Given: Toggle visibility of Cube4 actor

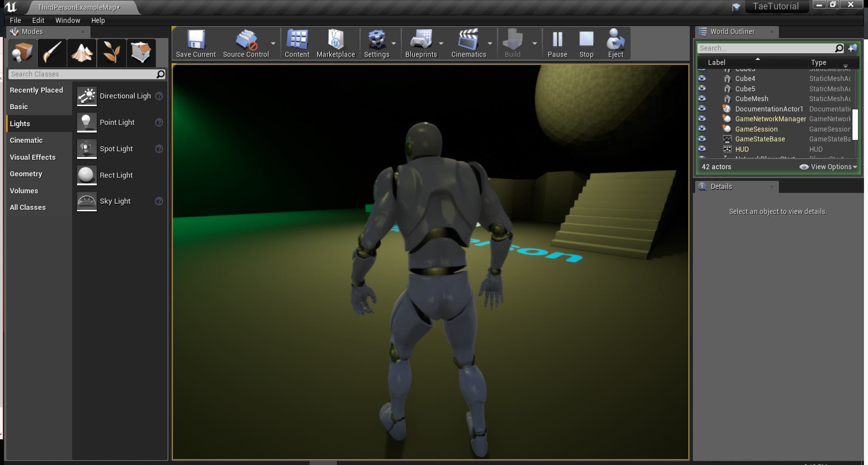Looking at the screenshot, I should point(702,78).
